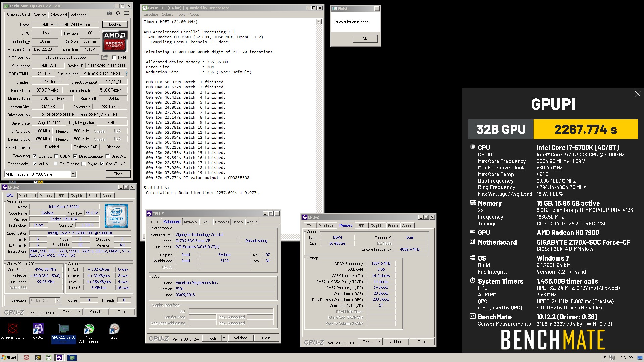Viewport: 644px width, 362px height.
Task: Click the GPUPI log scrollbar up arrow
Action: tap(319, 22)
